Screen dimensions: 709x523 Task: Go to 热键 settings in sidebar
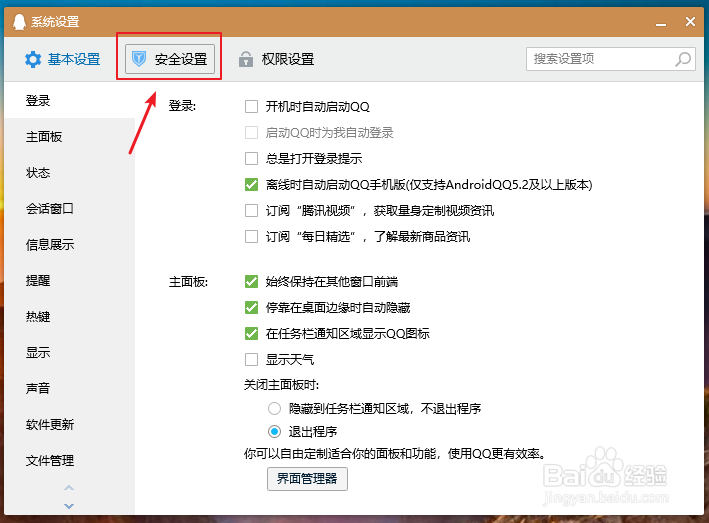point(70,316)
